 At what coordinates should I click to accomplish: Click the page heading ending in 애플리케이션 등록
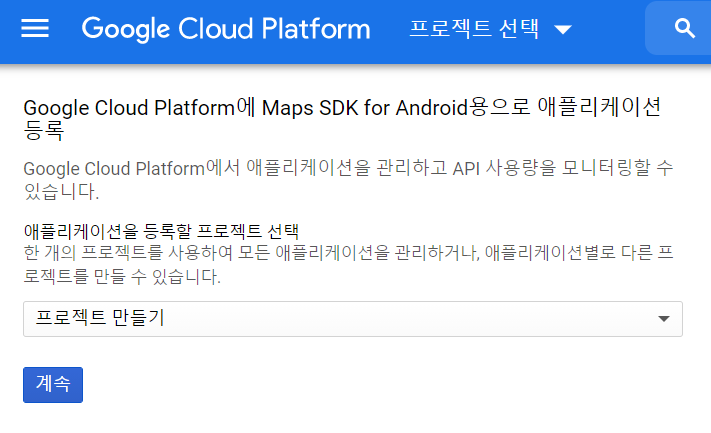[x=342, y=119]
